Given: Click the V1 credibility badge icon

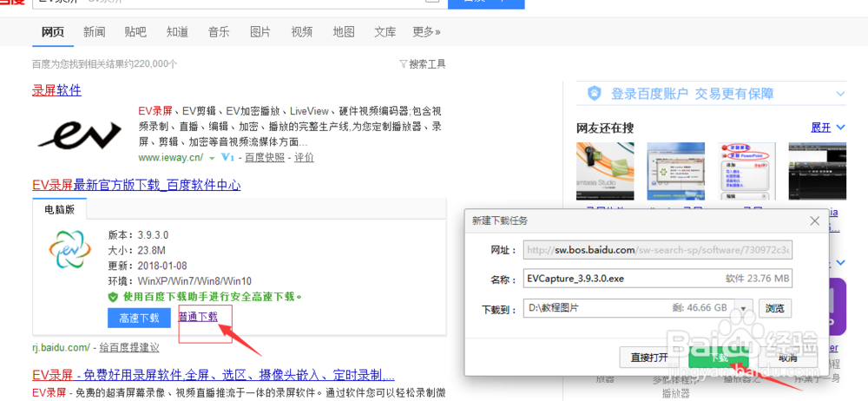Looking at the screenshot, I should click(227, 157).
